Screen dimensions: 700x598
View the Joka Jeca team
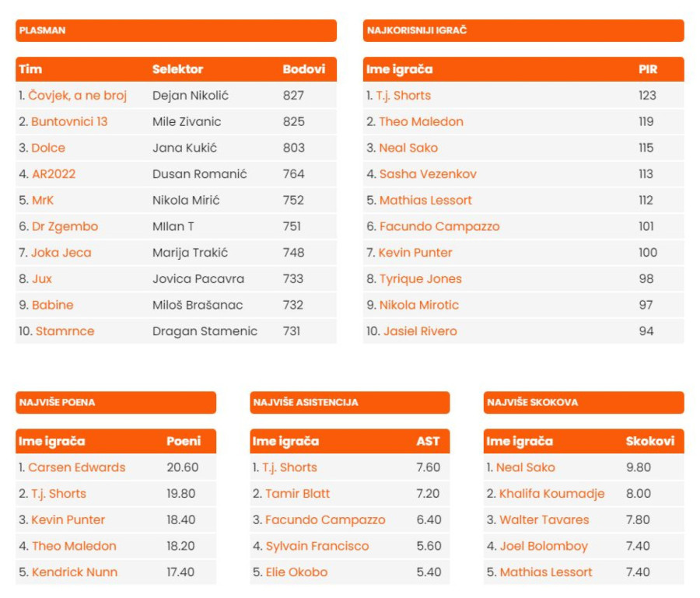61,253
